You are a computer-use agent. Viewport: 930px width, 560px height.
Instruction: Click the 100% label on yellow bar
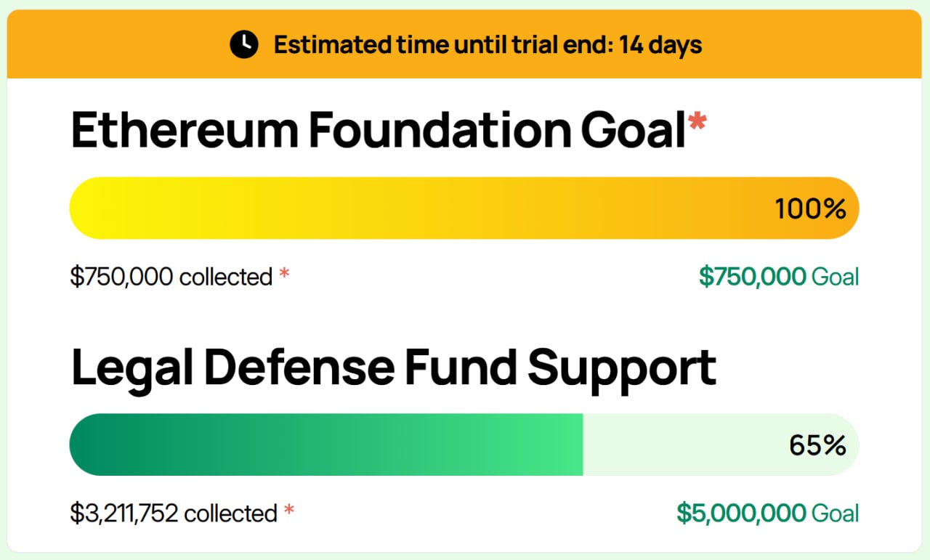pyautogui.click(x=811, y=209)
